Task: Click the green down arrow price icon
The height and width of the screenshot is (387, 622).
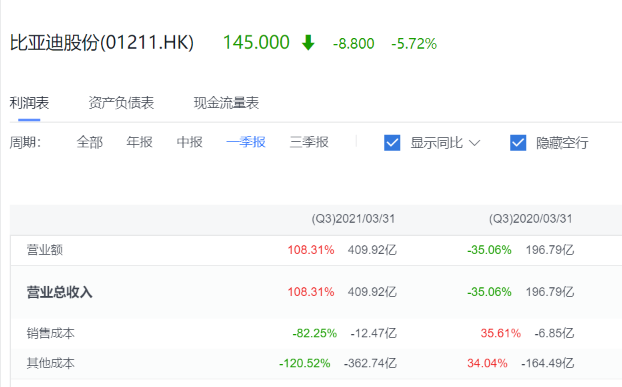Action: click(x=308, y=42)
